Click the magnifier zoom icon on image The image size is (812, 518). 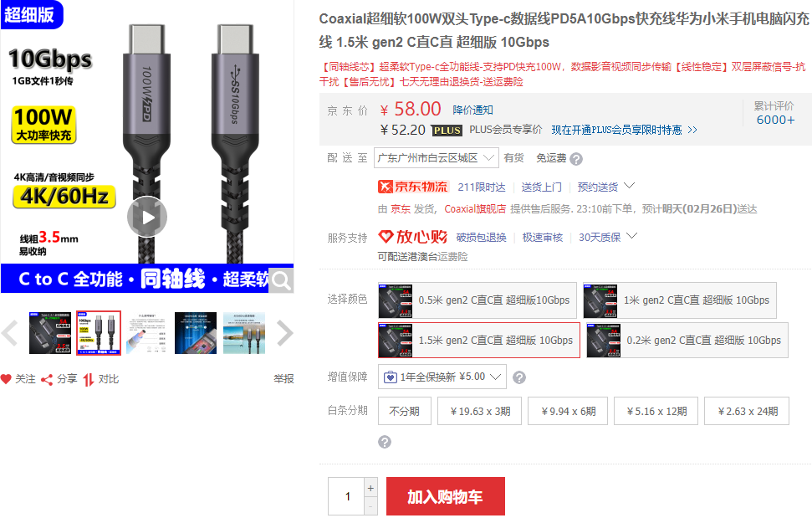[281, 280]
